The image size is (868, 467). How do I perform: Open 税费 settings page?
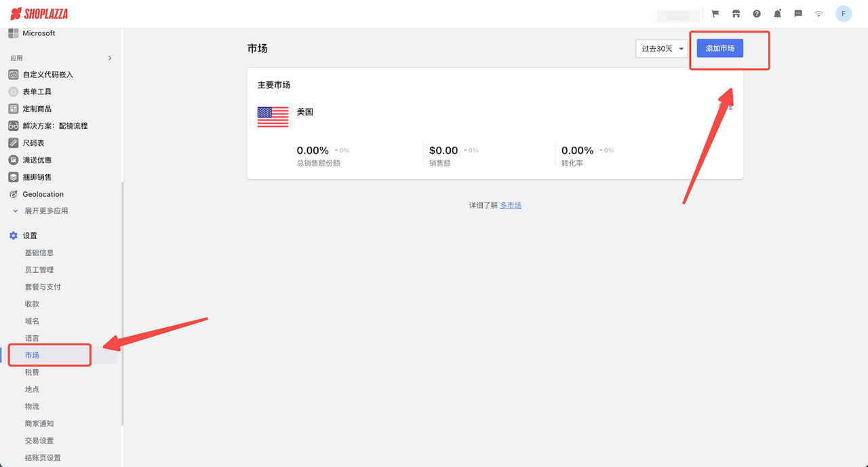[32, 373]
